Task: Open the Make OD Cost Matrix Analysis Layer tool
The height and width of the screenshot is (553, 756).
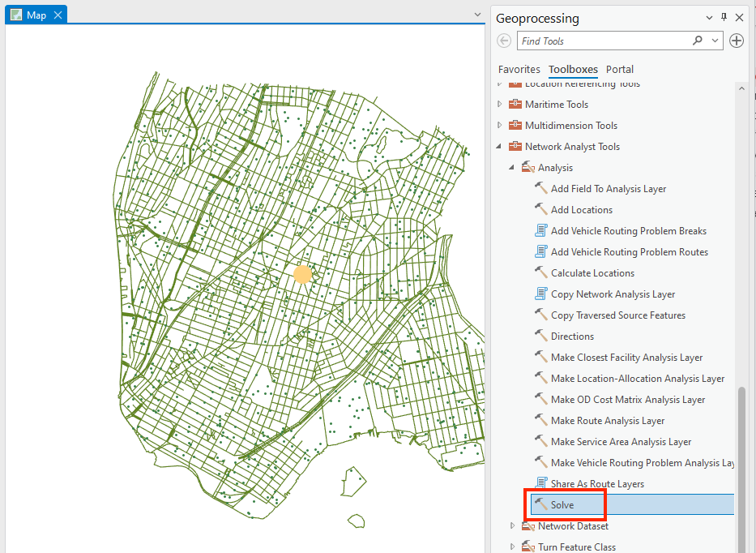Action: pos(628,400)
